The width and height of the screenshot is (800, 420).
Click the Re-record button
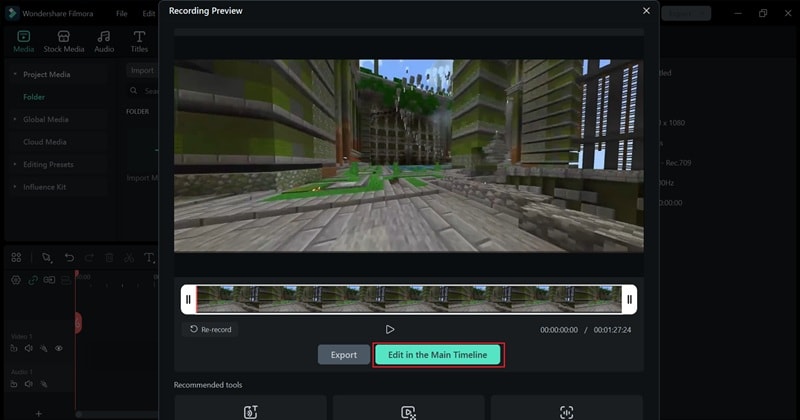(210, 329)
